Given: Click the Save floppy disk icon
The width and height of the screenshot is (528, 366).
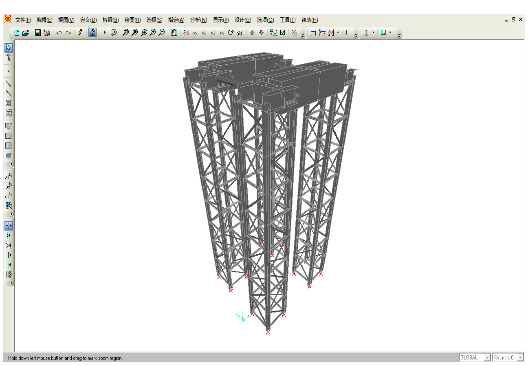Looking at the screenshot, I should pos(38,33).
